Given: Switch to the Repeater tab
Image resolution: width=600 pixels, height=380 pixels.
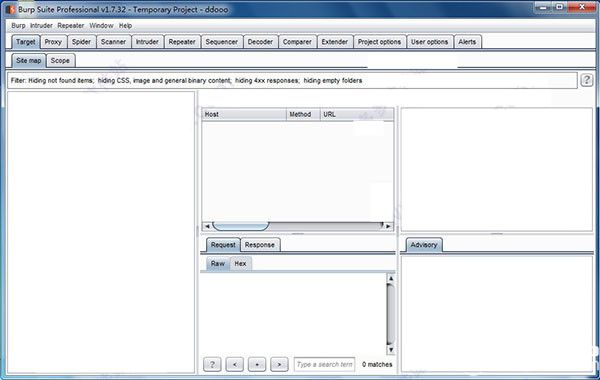Looking at the screenshot, I should (182, 42).
